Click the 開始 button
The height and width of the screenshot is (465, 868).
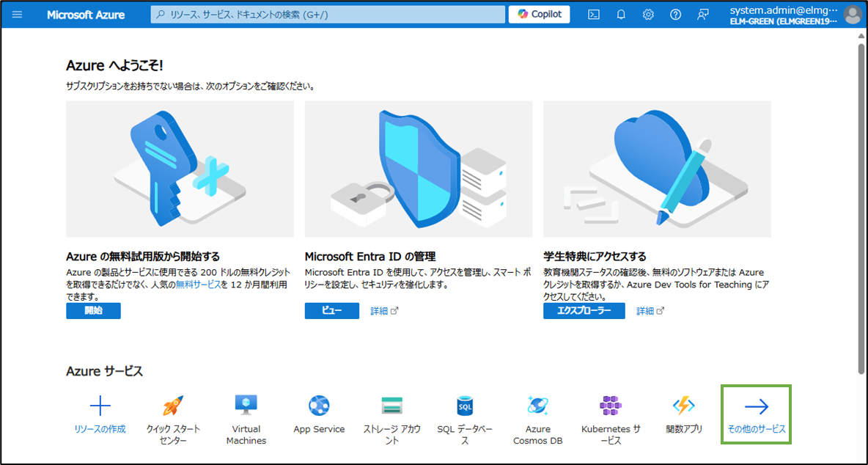[93, 310]
